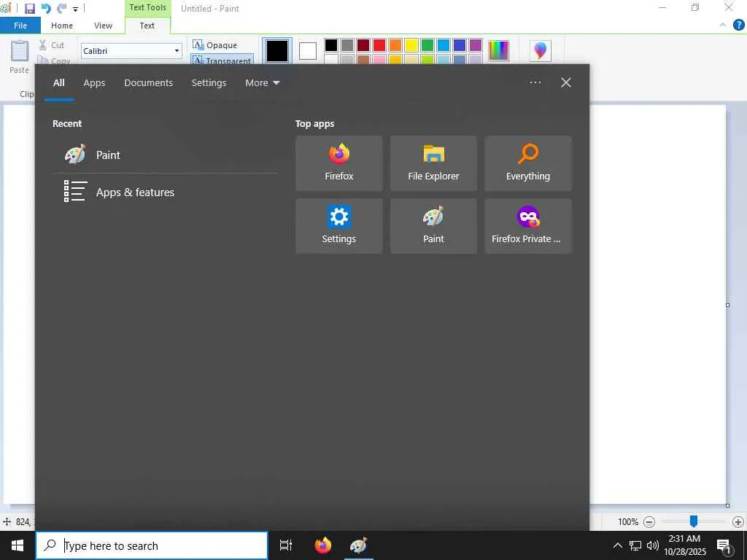The image size is (747, 560).
Task: Open Firefox from Top apps
Action: coord(338,163)
